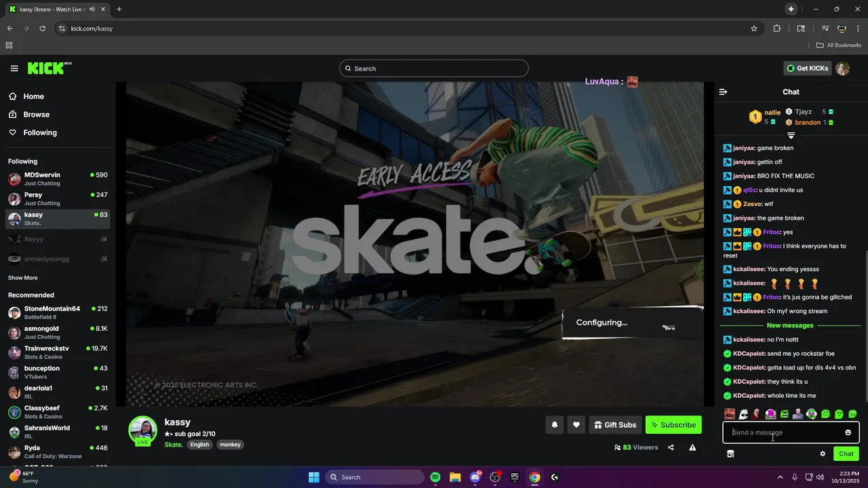Image resolution: width=868 pixels, height=488 pixels.
Task: Expand the chat leaderboard chevron
Action: point(791,136)
